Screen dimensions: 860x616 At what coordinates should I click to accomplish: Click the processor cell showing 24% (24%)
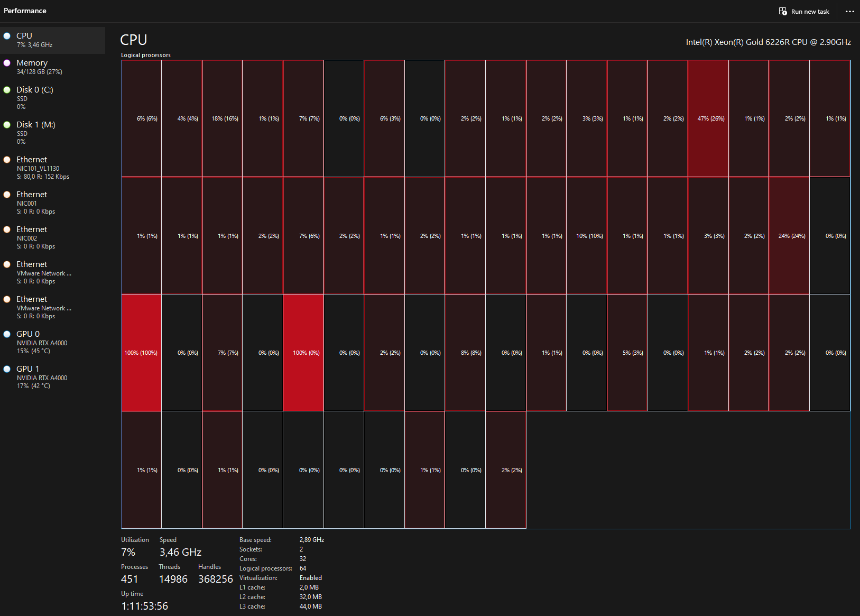[x=789, y=236]
